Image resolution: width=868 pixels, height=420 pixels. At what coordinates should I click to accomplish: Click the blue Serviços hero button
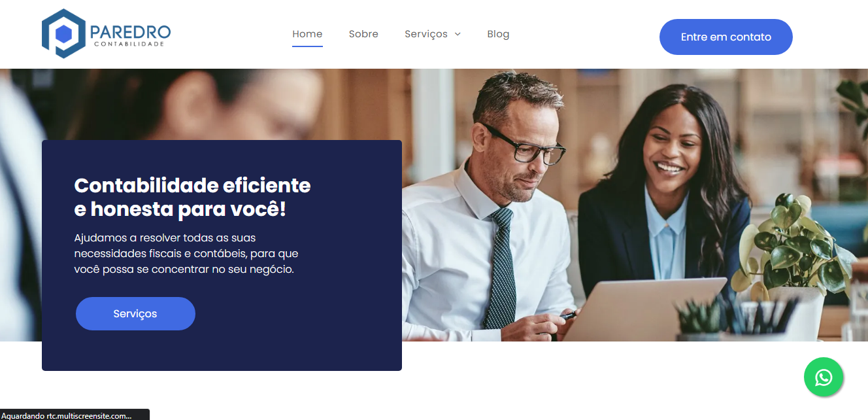[135, 313]
